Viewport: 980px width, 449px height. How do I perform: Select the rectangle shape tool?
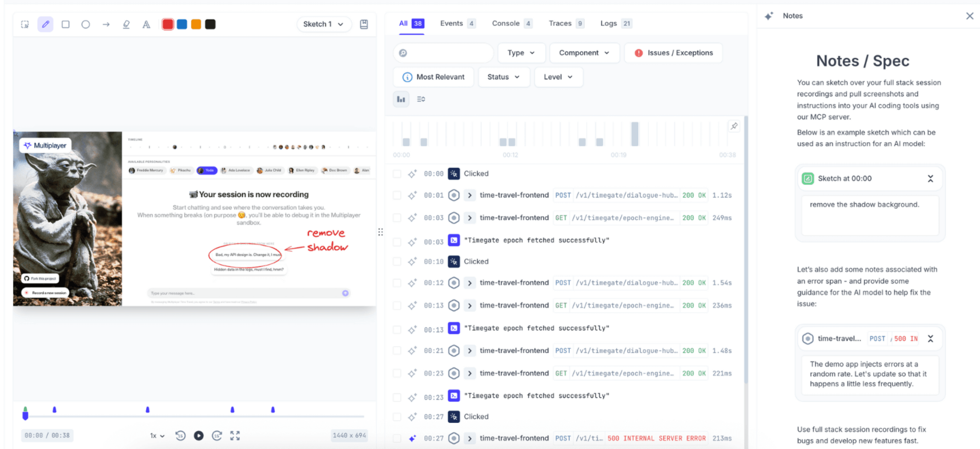[x=65, y=24]
